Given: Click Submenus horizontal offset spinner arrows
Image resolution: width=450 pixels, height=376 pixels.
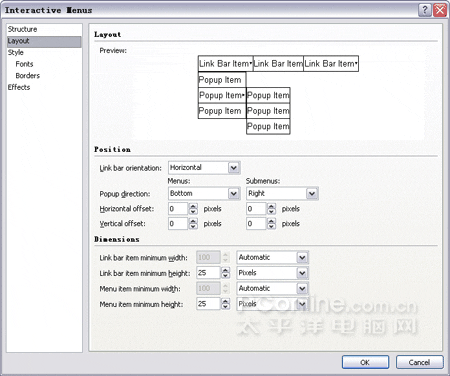Looking at the screenshot, I should (271, 209).
